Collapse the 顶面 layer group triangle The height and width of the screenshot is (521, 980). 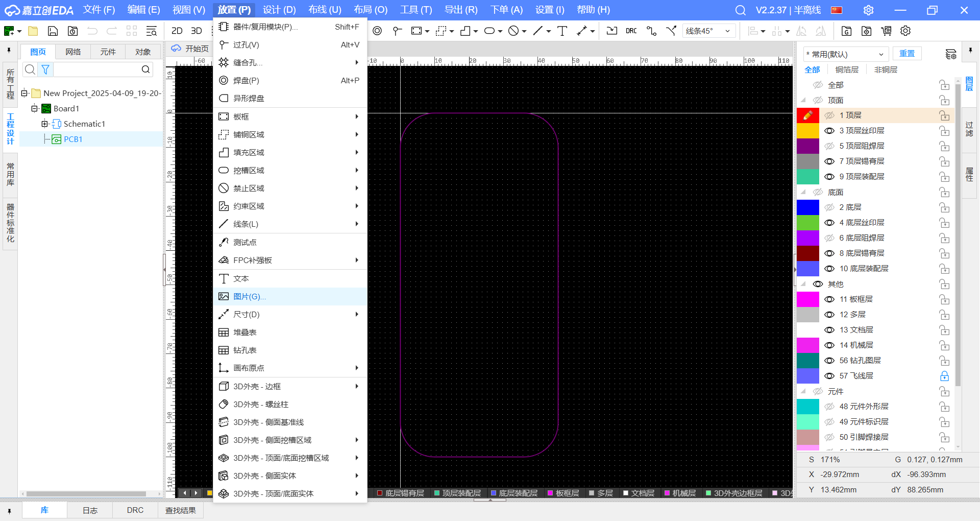coord(803,100)
